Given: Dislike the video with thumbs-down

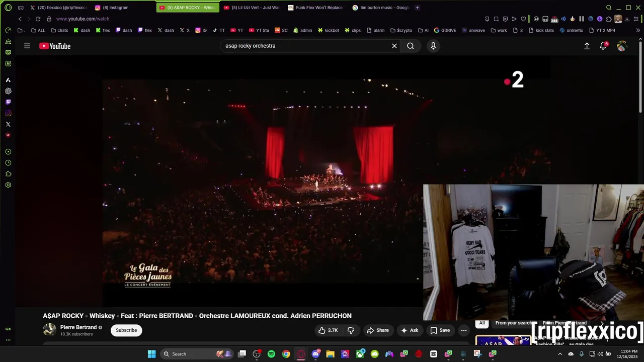Looking at the screenshot, I should (x=351, y=330).
